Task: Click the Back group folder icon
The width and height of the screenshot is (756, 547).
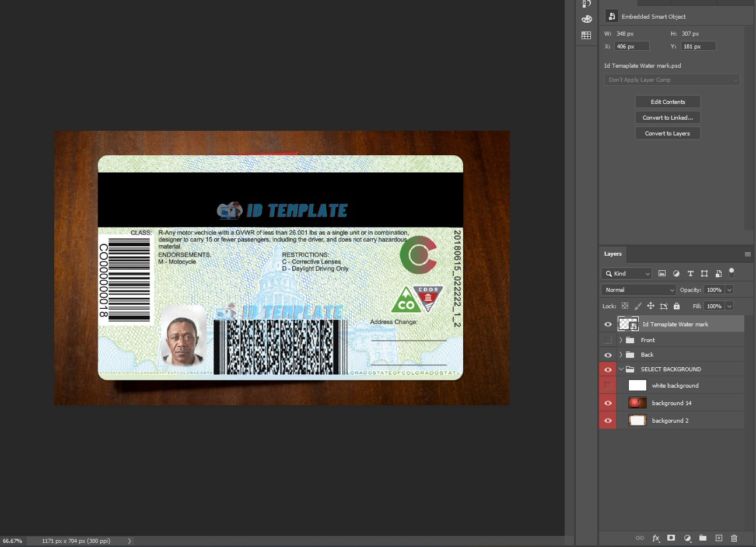Action: click(630, 354)
